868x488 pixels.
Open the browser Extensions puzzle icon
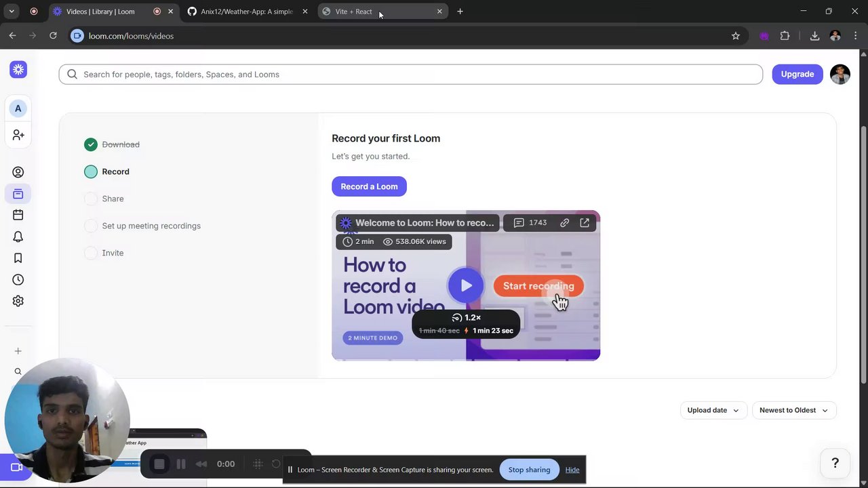coord(785,36)
